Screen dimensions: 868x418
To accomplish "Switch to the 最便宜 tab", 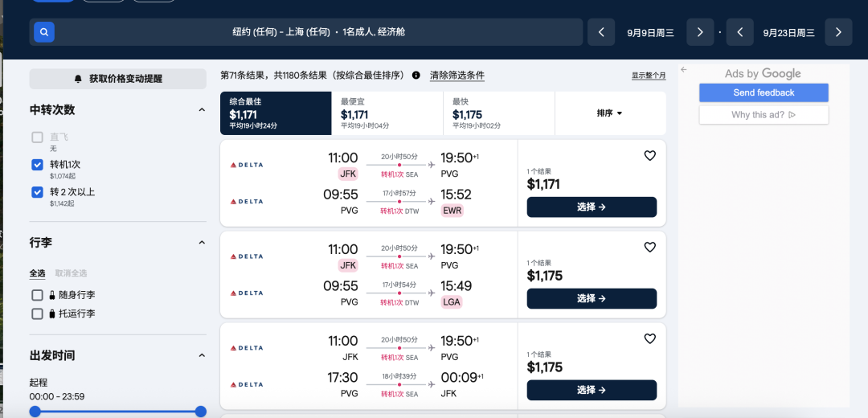I will point(387,113).
